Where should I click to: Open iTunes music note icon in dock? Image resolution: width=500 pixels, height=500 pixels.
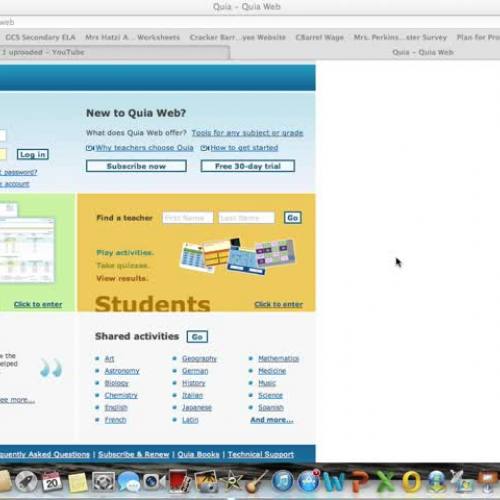[283, 482]
